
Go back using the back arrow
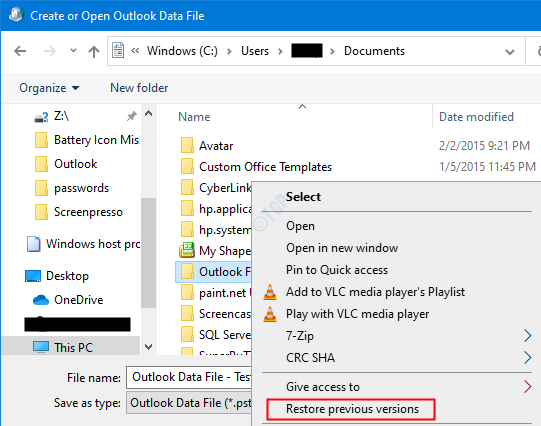tap(20, 51)
